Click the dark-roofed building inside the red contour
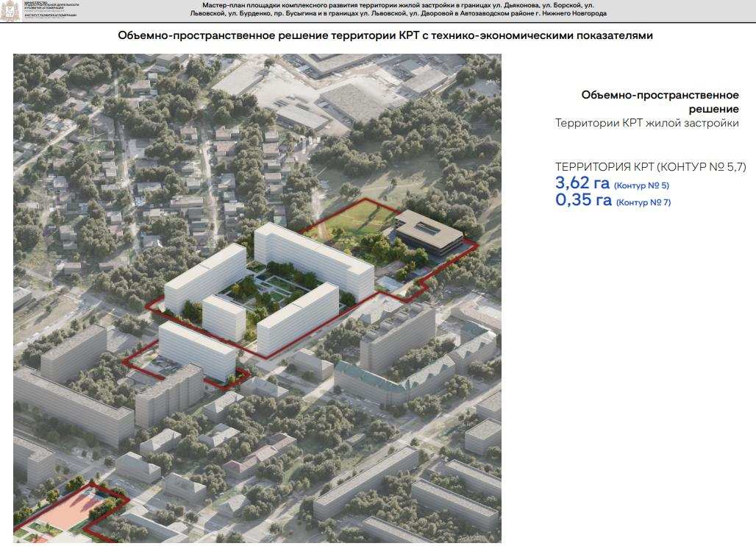The width and height of the screenshot is (756, 546). coord(429,231)
